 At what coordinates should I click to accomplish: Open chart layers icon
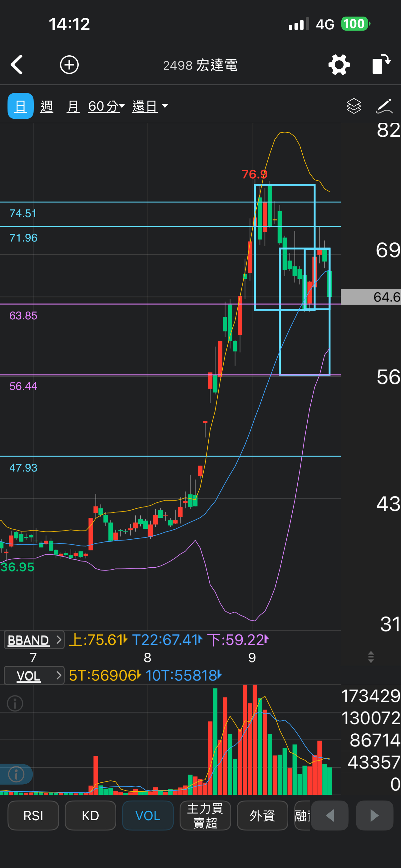coord(354,106)
